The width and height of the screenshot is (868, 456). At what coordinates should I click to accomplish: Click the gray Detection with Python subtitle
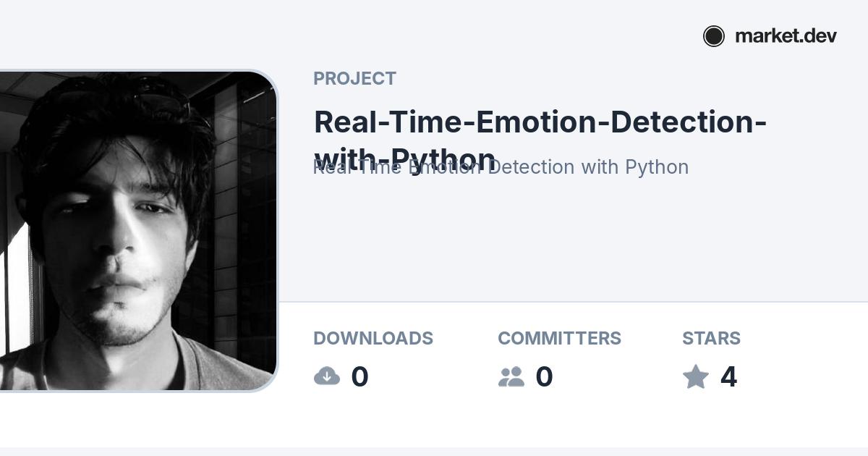587,167
